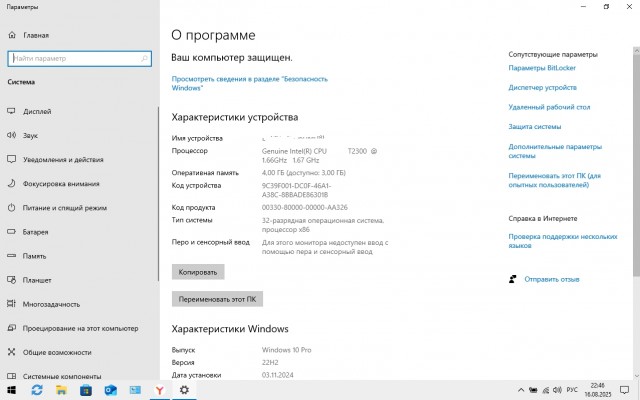Open Диспетчер устройств link
Viewport: 640px width, 400px height.
point(542,88)
